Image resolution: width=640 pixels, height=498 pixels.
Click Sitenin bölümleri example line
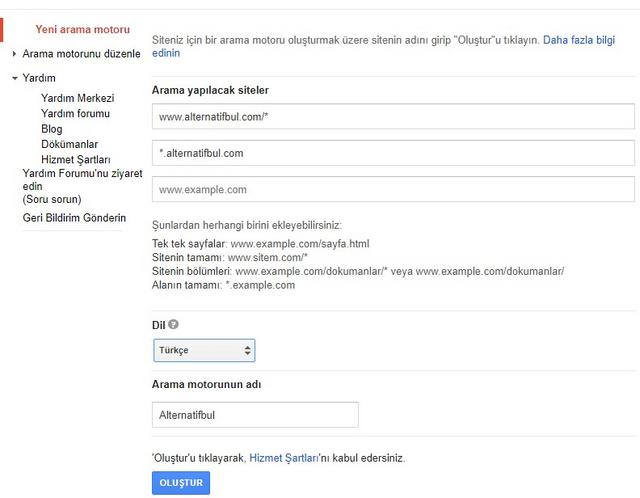[x=358, y=271]
